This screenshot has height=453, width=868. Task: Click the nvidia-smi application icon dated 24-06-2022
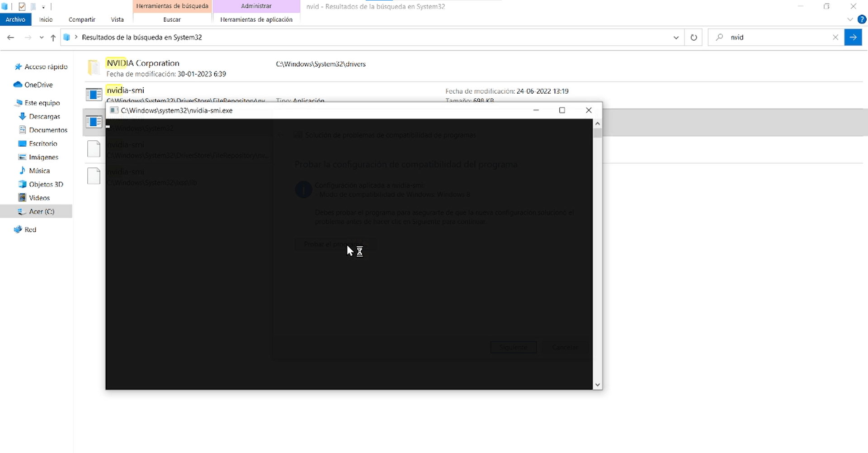pyautogui.click(x=94, y=94)
